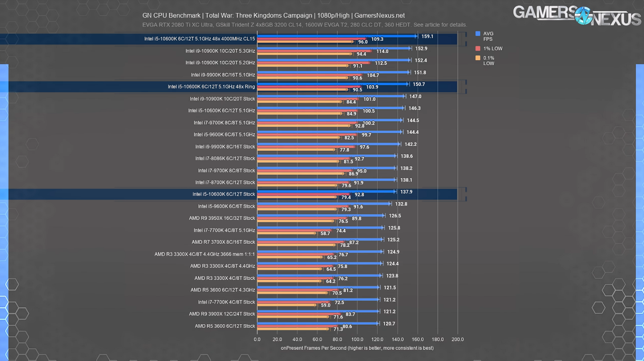Screen dimensions: 644x361
Task: Click the 200.0 x-axis tick label
Action: [x=458, y=339]
